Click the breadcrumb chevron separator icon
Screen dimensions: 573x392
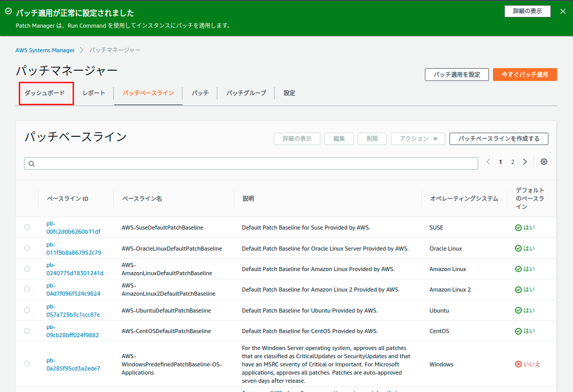pyautogui.click(x=82, y=50)
